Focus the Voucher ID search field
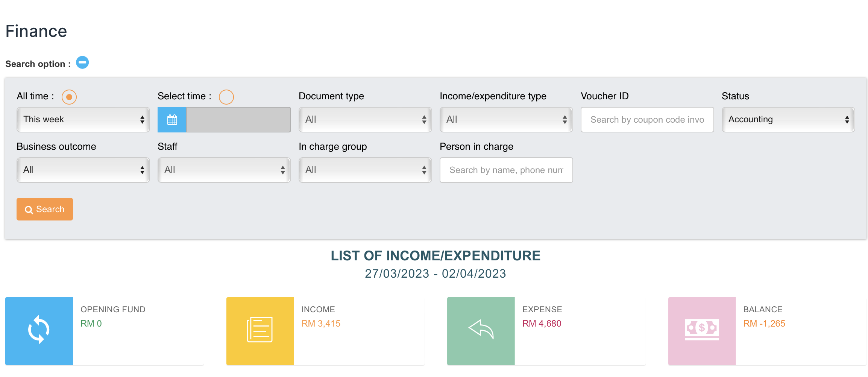 point(647,120)
